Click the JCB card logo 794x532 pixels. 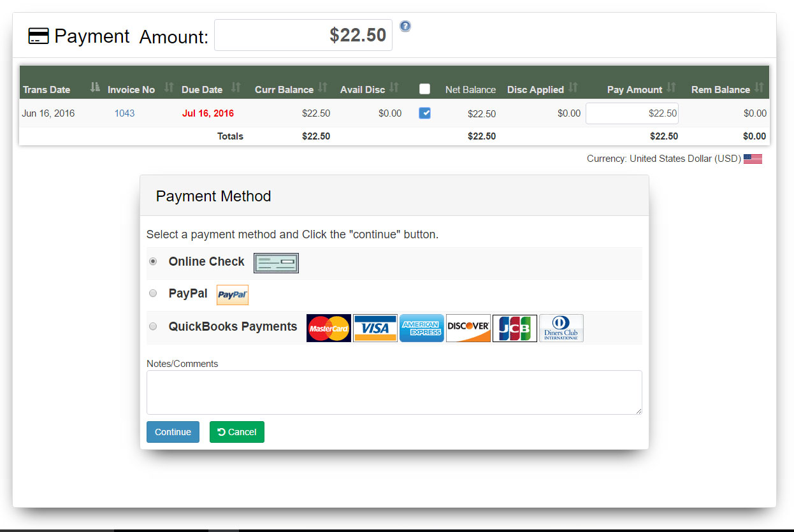tap(514, 327)
